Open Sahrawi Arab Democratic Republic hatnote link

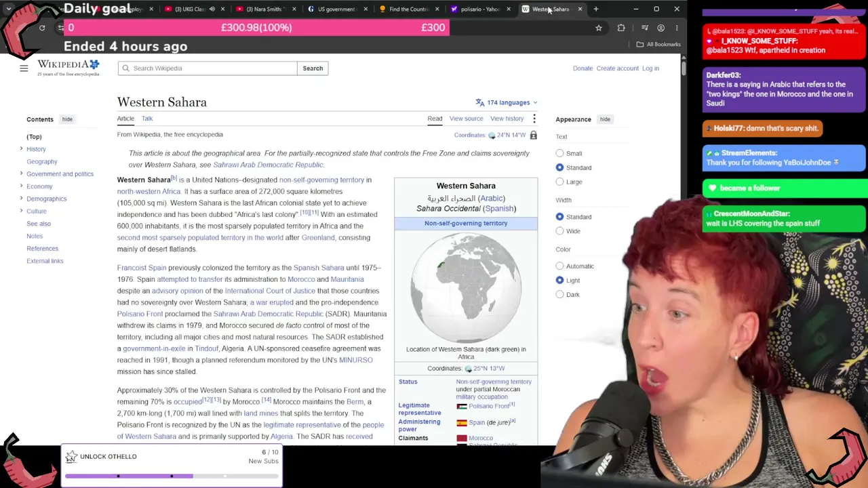pyautogui.click(x=268, y=165)
